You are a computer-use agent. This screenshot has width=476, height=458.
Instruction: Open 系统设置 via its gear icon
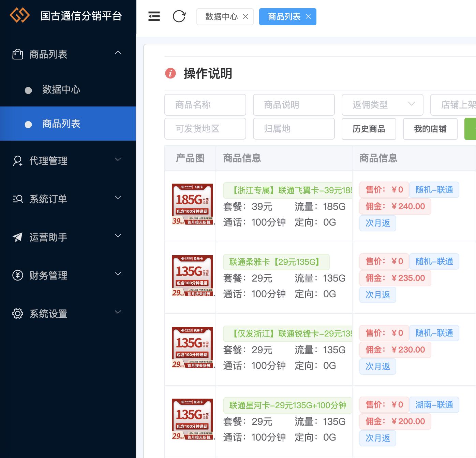[17, 313]
